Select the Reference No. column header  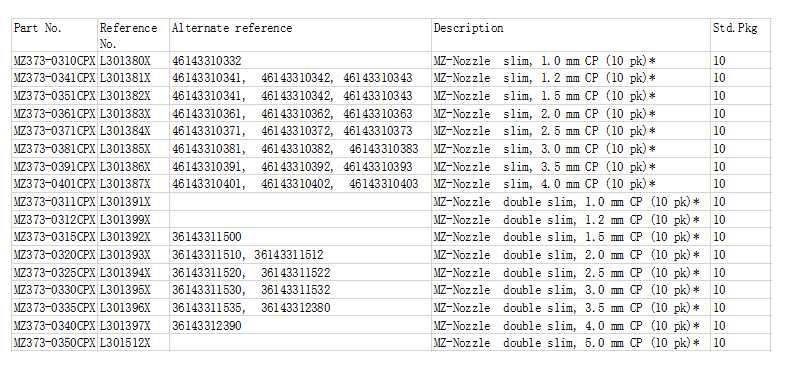click(x=128, y=36)
